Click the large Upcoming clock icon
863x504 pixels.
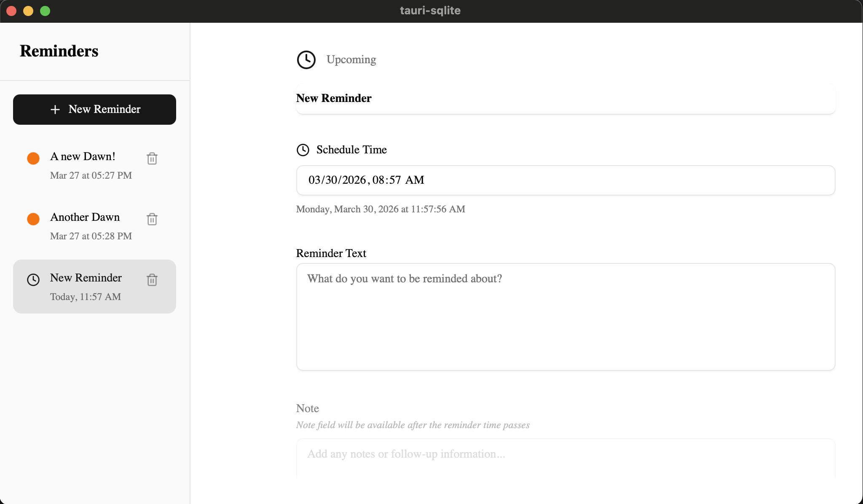306,60
